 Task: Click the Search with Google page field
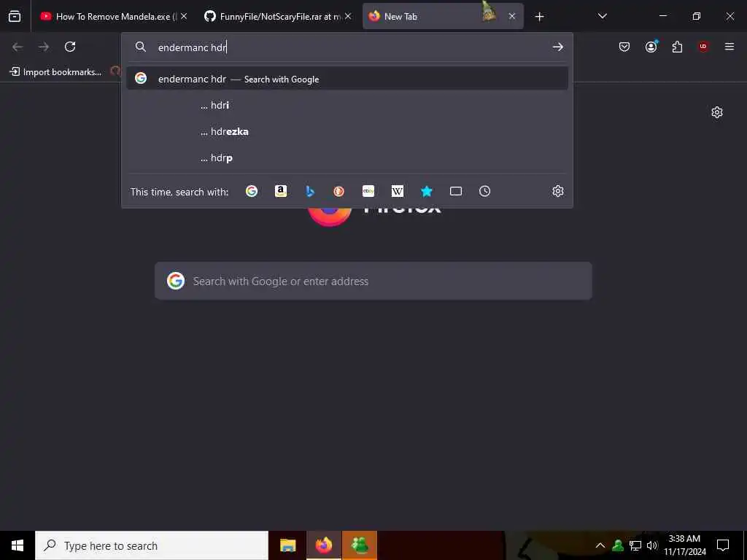pos(373,281)
